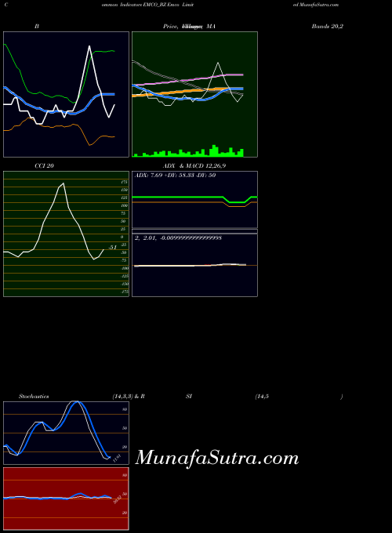Click the 'ed MunafaSutra.com' header text
Image resolution: width=392 pixels, height=533 pixels.
[316, 5]
